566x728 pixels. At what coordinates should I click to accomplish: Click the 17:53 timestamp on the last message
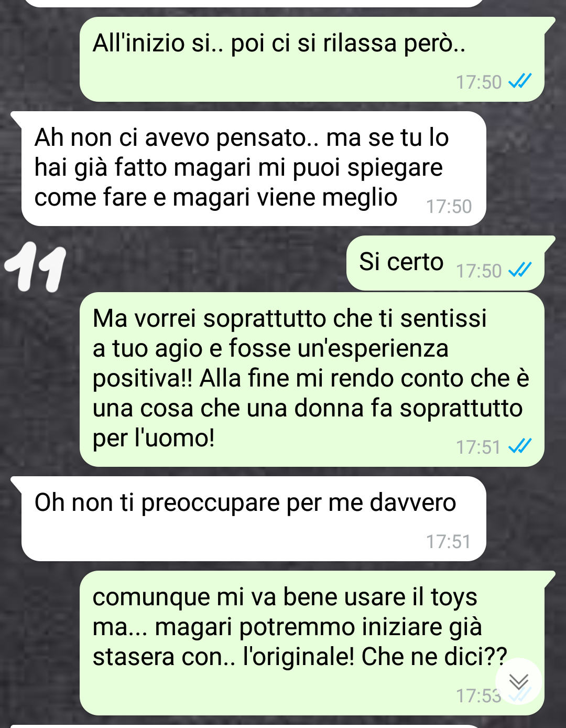tap(479, 695)
